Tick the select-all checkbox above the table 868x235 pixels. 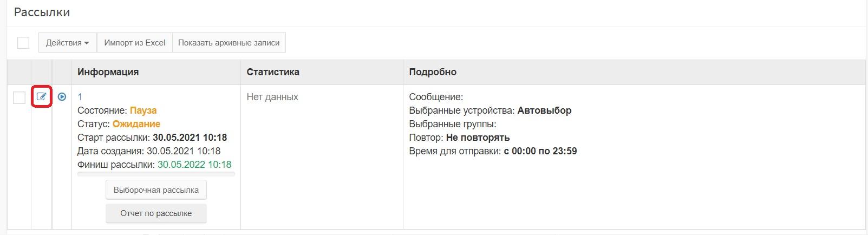[23, 43]
